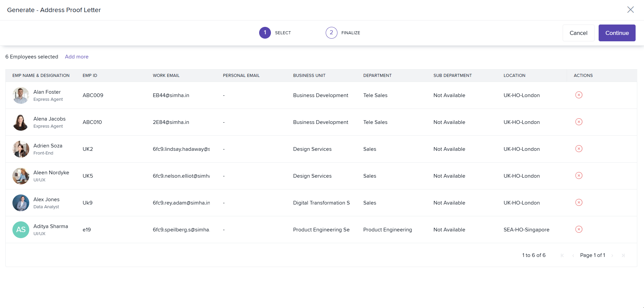Remove Aditya Sharma from selection
The width and height of the screenshot is (644, 308).
coord(579,229)
